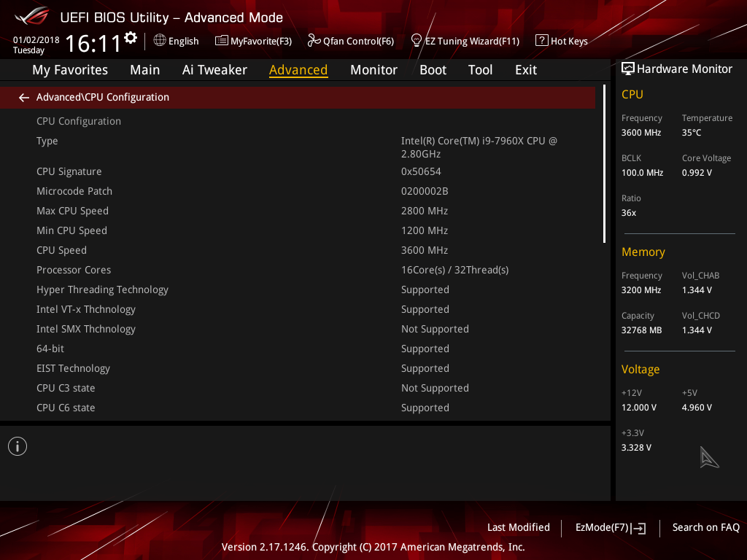Image resolution: width=747 pixels, height=560 pixels.
Task: Click the EzMode exit arrow icon
Action: (x=639, y=528)
